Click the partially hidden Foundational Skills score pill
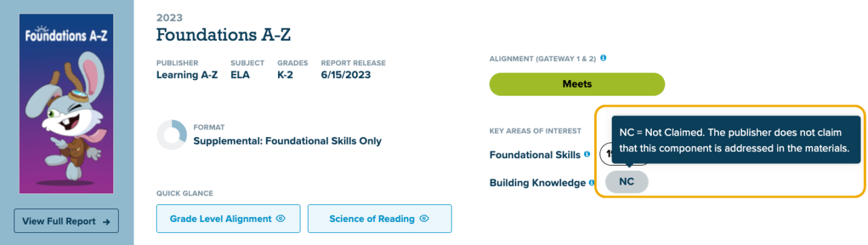The height and width of the screenshot is (245, 868). tap(606, 155)
